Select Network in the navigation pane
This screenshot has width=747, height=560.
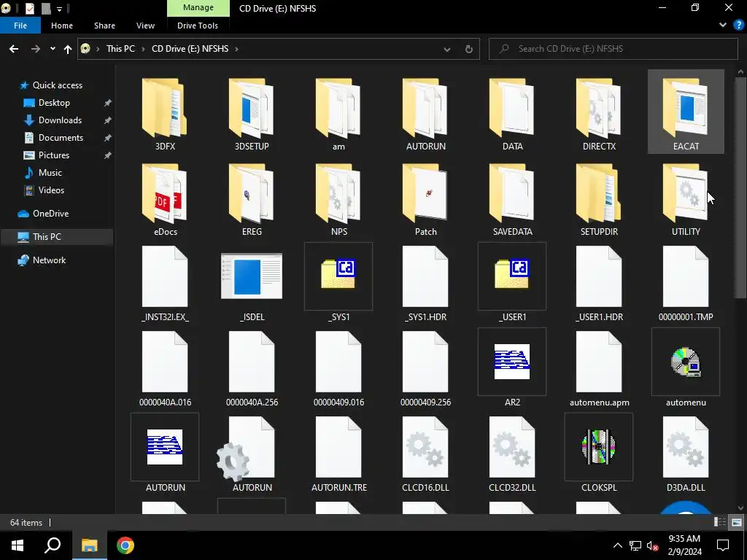click(49, 260)
